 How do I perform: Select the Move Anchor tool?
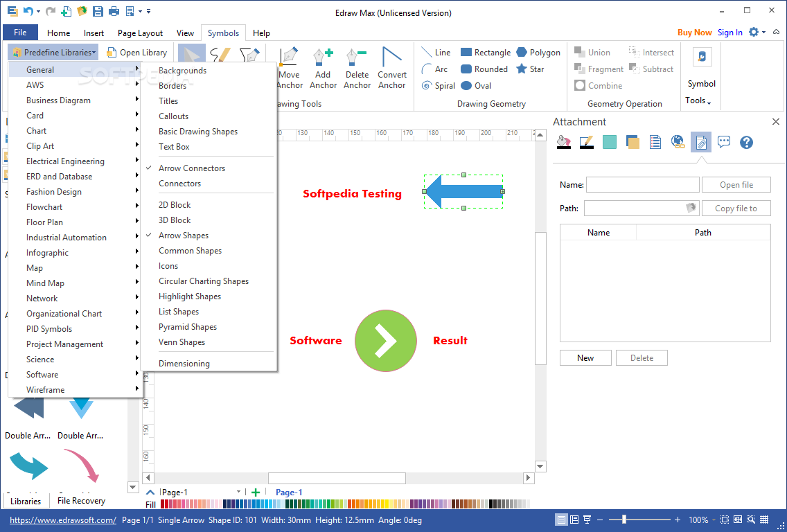(x=289, y=69)
